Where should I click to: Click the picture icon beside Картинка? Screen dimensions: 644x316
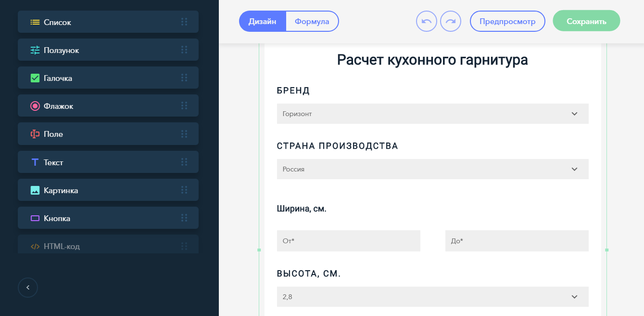(x=35, y=190)
